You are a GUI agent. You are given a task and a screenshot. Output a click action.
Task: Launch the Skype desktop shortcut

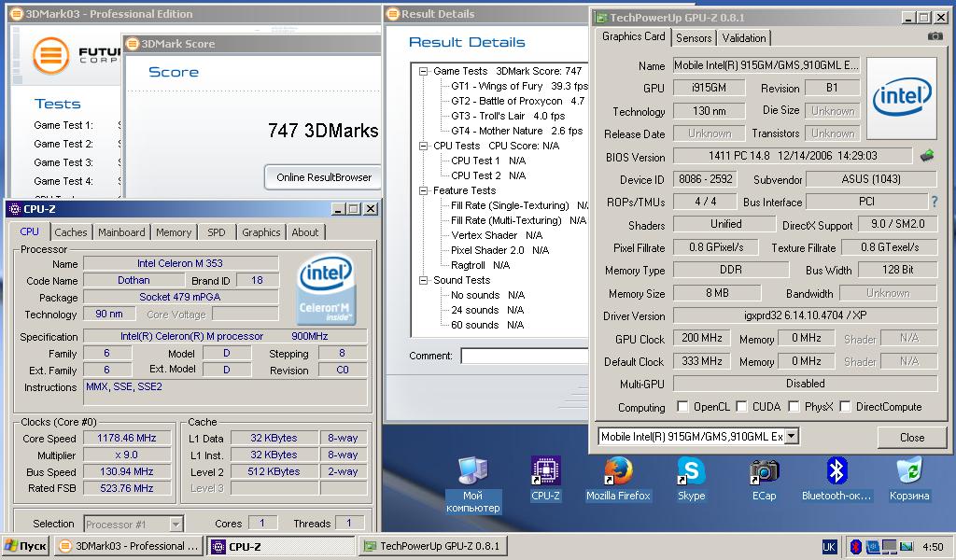[692, 479]
